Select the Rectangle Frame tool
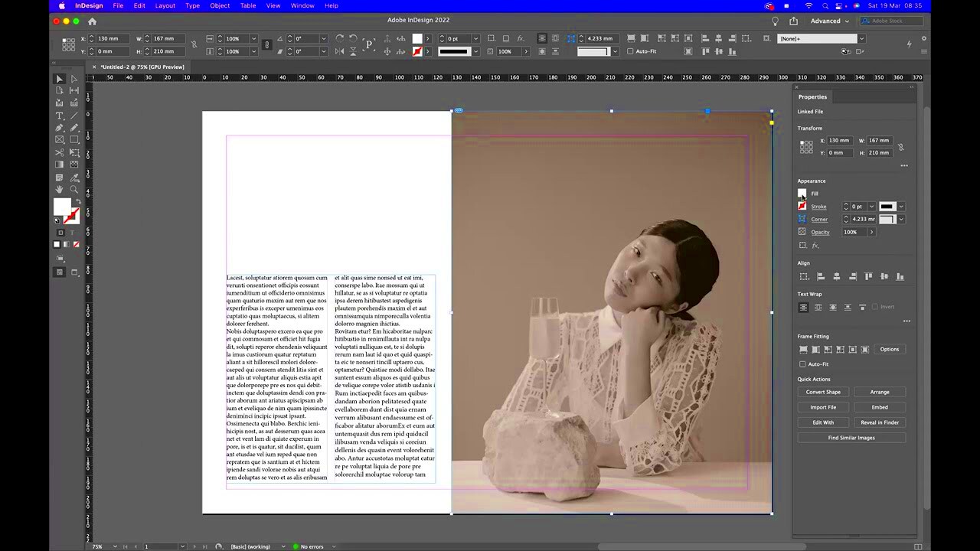Screen dimensions: 980x551 click(60, 139)
